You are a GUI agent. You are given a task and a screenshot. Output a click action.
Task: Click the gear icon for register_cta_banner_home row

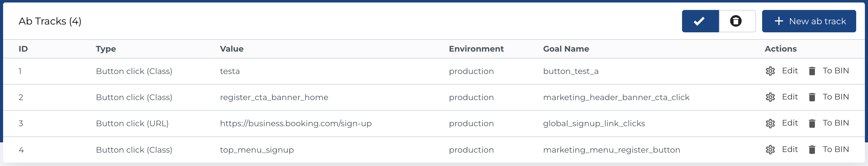coord(770,97)
